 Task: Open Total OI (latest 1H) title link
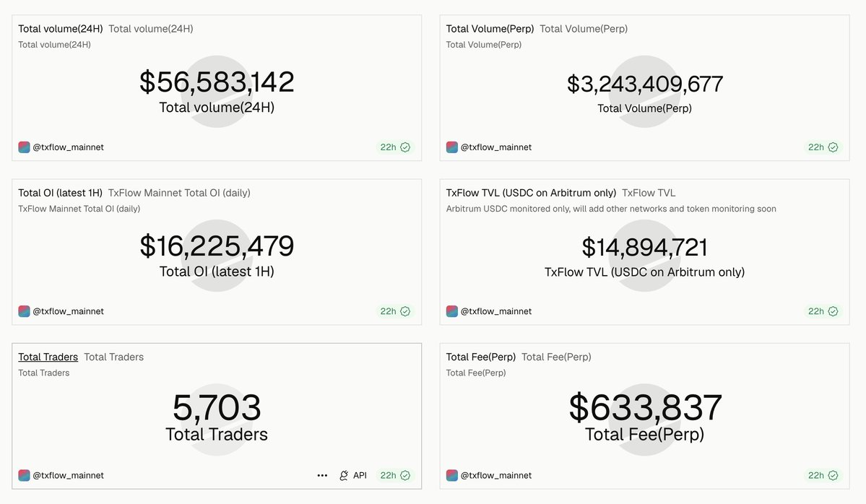[x=60, y=193]
